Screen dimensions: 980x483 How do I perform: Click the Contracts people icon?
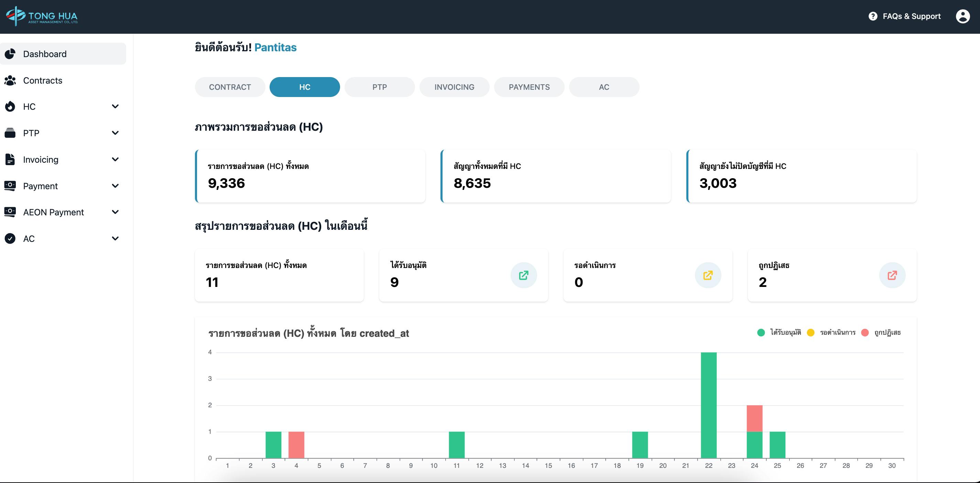[x=10, y=80]
